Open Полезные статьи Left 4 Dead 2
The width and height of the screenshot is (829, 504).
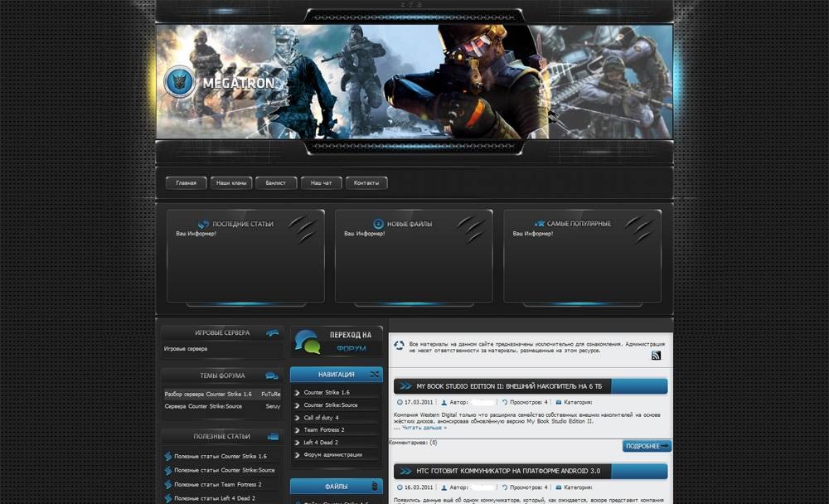coord(215,498)
